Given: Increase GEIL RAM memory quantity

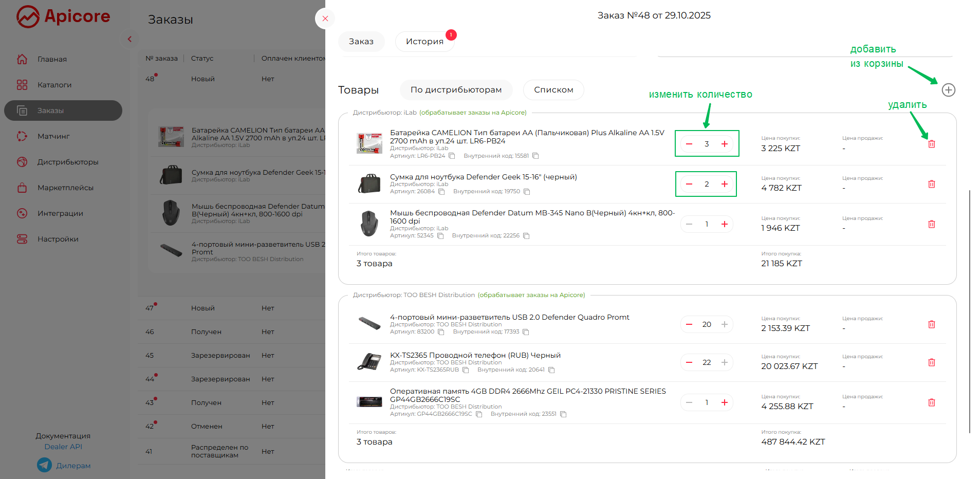Looking at the screenshot, I should 724,402.
